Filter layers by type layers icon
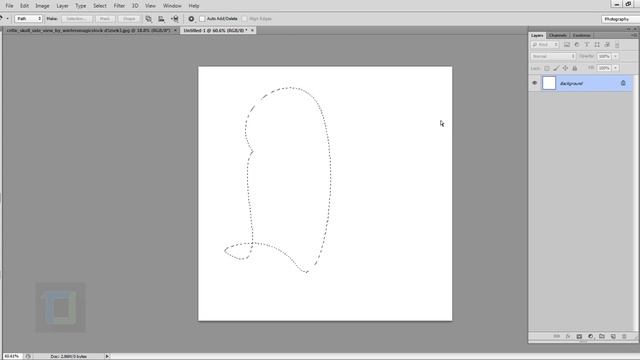Viewport: 640px width, 360px height. tap(587, 44)
